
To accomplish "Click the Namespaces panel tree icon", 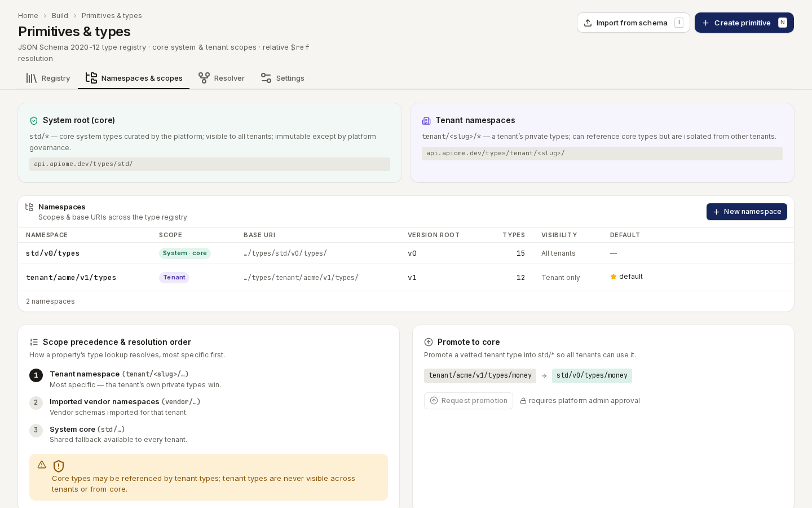I will (29, 207).
